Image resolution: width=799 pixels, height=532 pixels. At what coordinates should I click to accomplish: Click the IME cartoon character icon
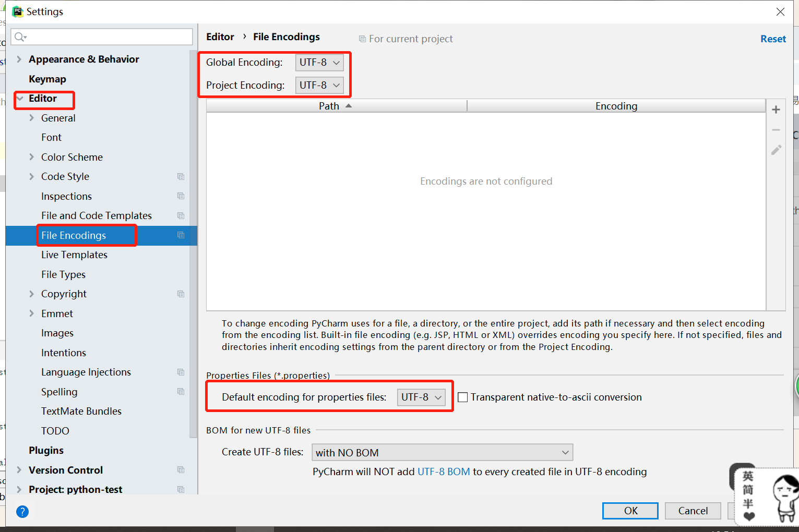785,498
